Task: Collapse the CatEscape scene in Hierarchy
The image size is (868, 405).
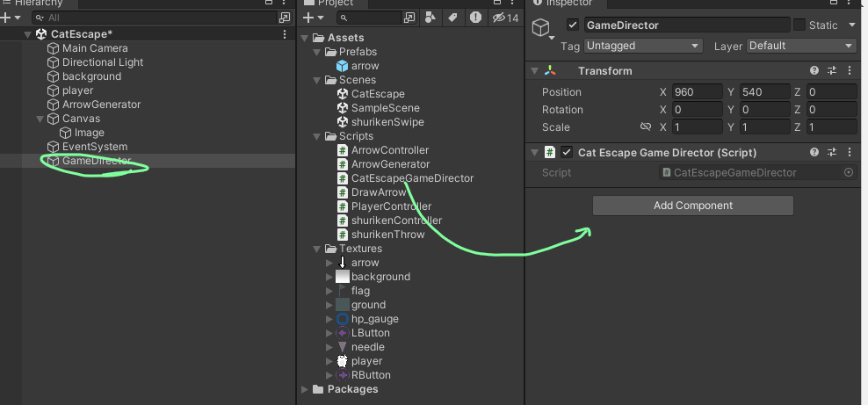Action: click(28, 34)
